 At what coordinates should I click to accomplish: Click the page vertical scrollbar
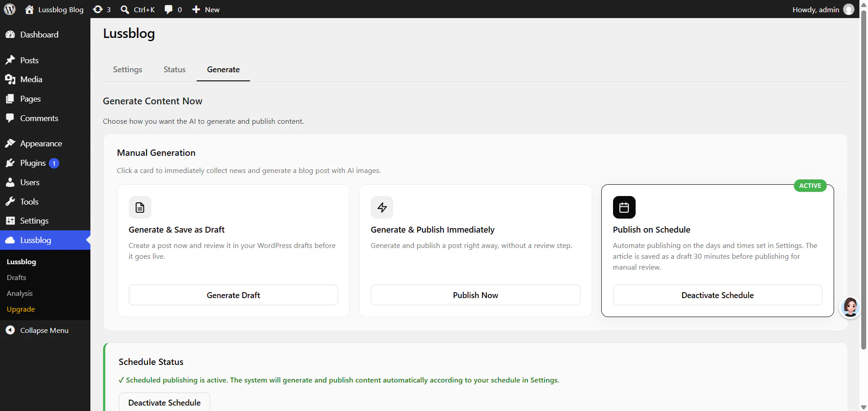pos(863,181)
